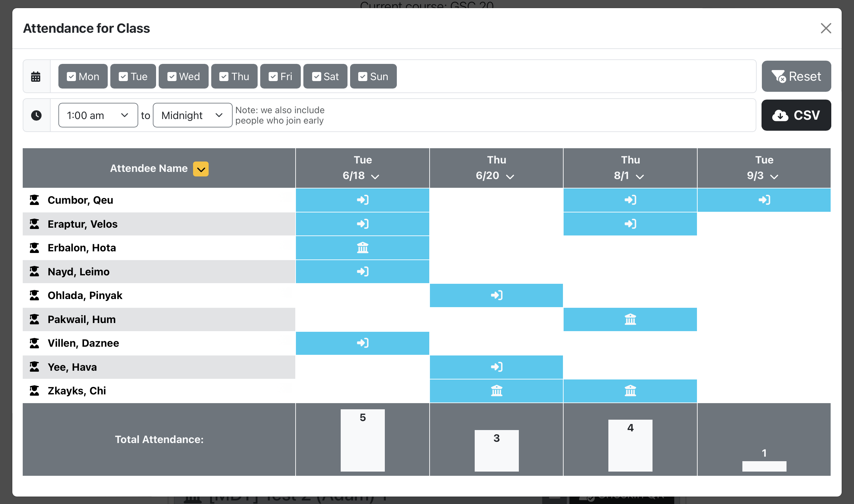Select attendee name Erbalon, Hota

[x=81, y=247]
